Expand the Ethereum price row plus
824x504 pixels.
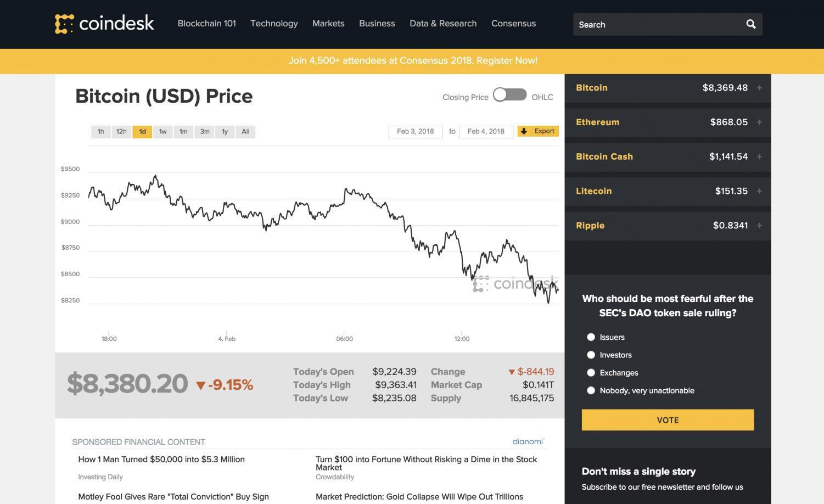click(759, 122)
